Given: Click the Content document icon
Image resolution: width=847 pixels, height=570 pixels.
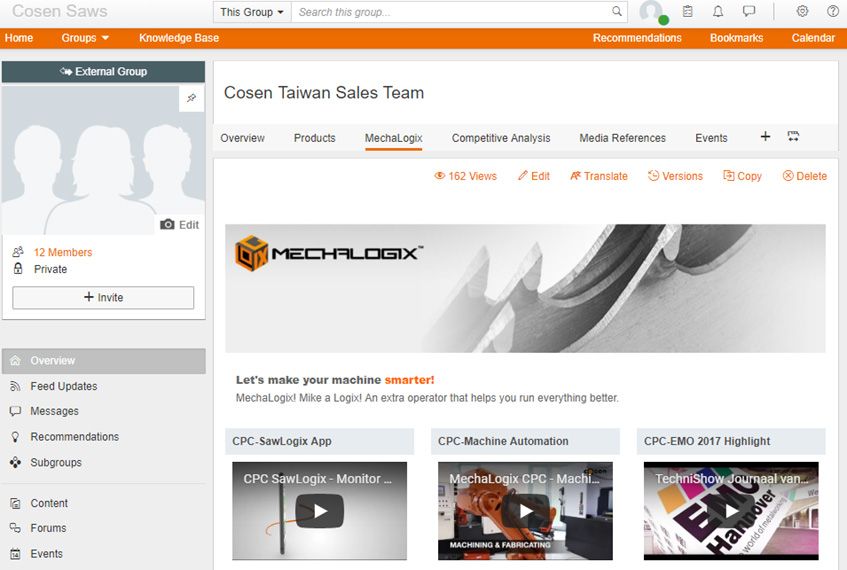Looking at the screenshot, I should 15,504.
